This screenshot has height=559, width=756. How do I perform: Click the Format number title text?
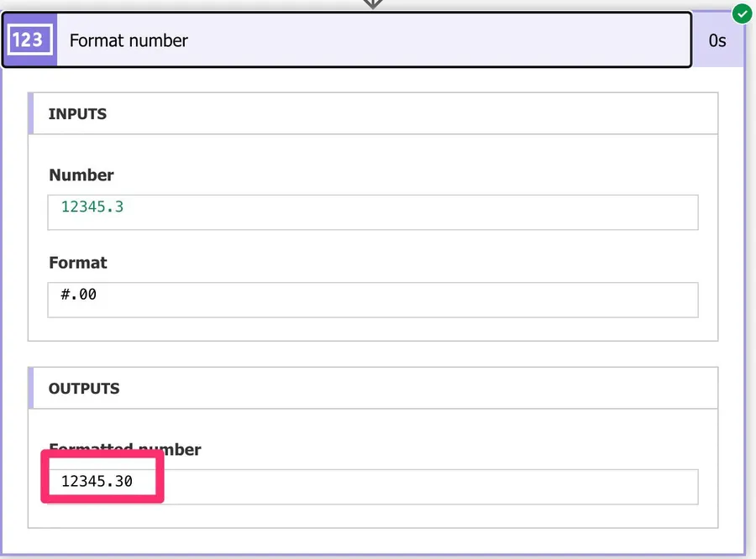coord(129,40)
